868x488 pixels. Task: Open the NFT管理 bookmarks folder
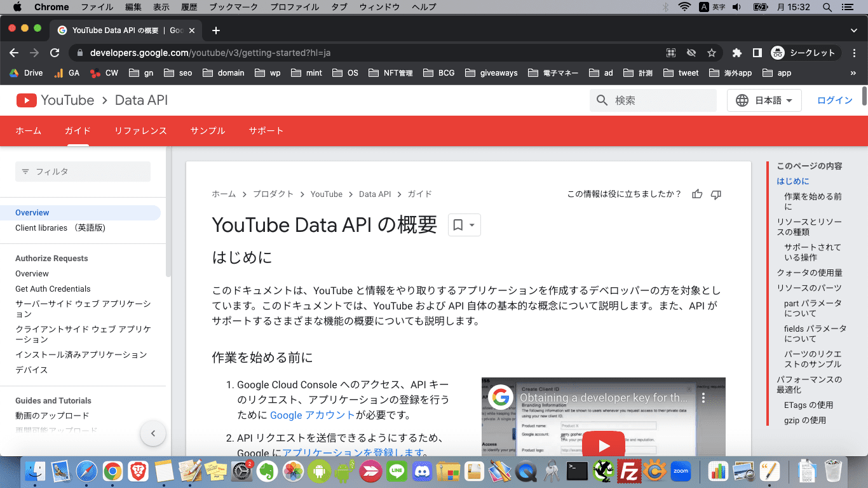pos(390,73)
